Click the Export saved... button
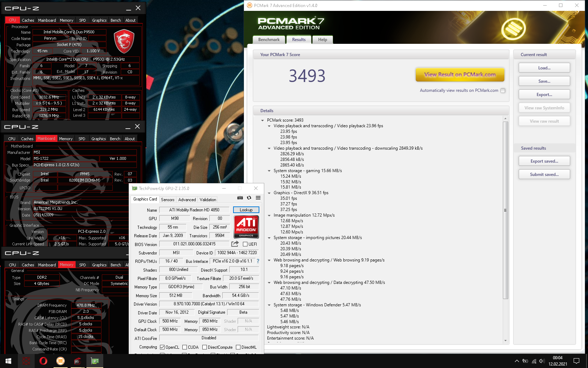 coord(544,161)
